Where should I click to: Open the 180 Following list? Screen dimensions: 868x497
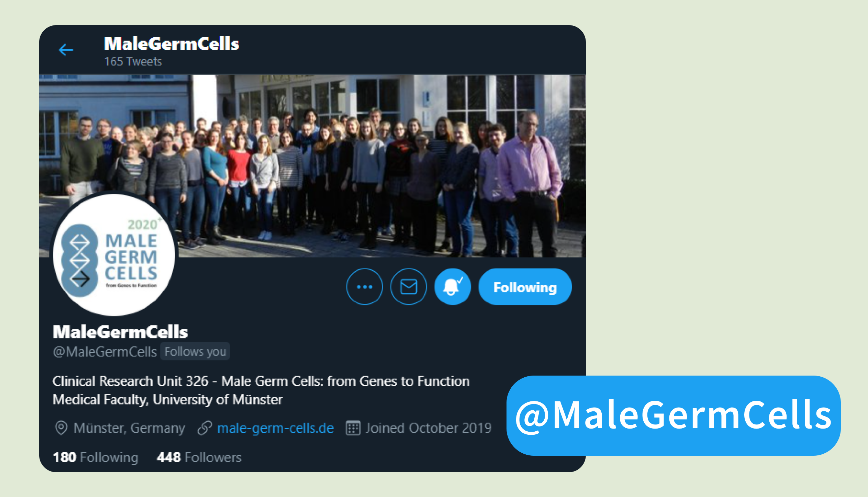[96, 457]
